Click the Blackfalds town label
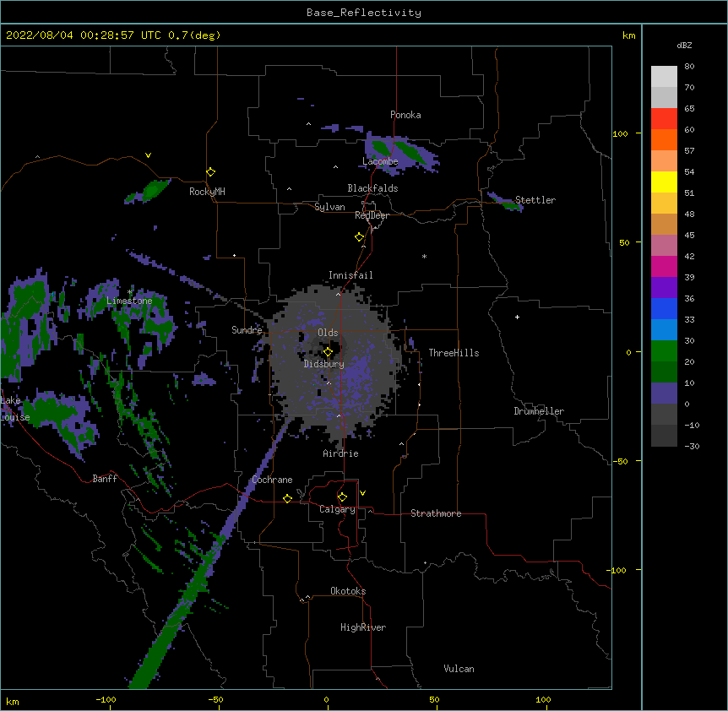Viewport: 728px width, 711px height. 372,188
